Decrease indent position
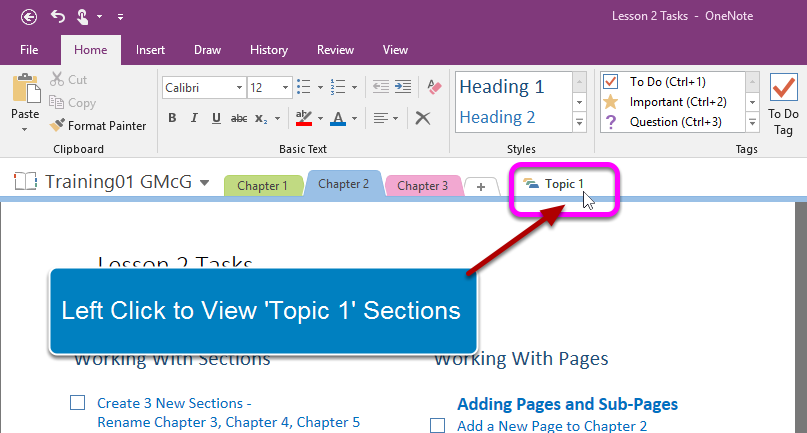Screen dimensions: 807x433 (x=380, y=87)
